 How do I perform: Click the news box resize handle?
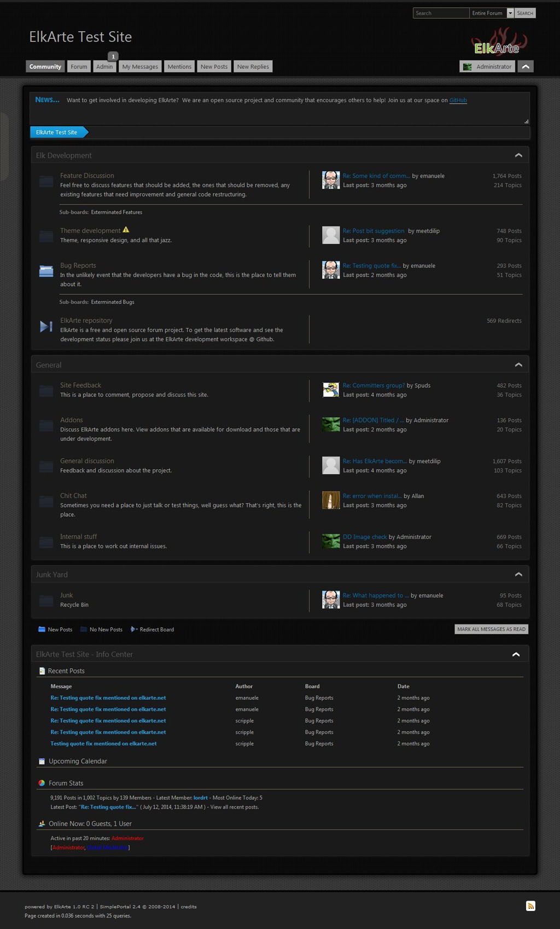click(x=526, y=121)
